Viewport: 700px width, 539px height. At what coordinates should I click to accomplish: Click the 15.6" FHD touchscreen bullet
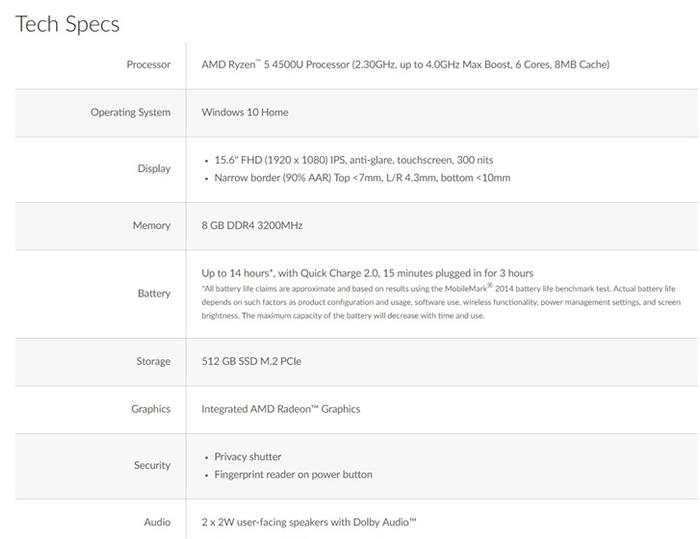(354, 160)
